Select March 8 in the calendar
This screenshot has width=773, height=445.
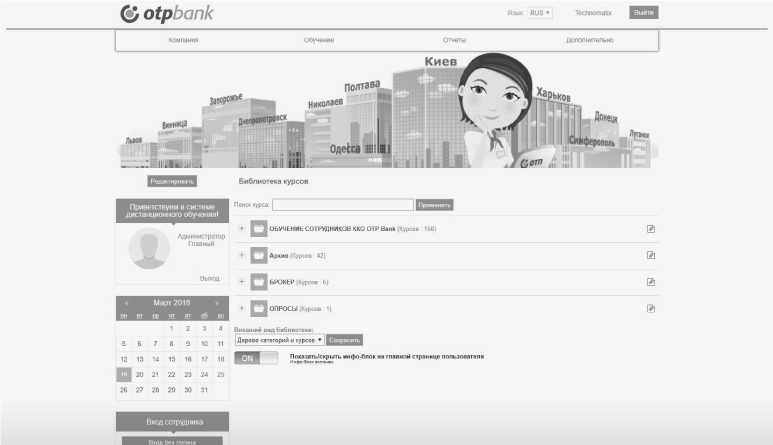[172, 344]
